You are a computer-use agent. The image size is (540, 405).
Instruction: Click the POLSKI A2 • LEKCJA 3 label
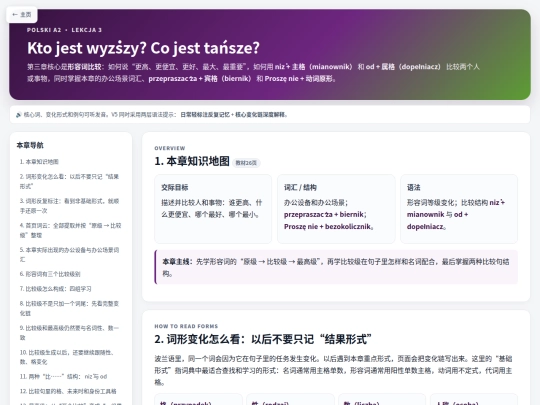coord(64,30)
